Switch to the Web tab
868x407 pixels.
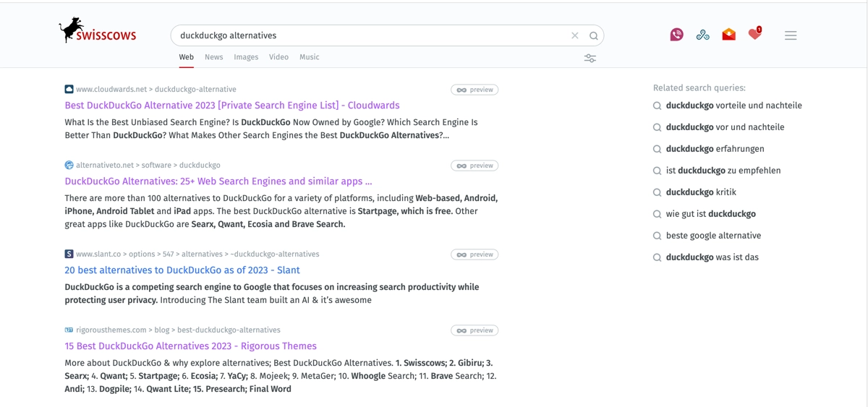click(187, 57)
